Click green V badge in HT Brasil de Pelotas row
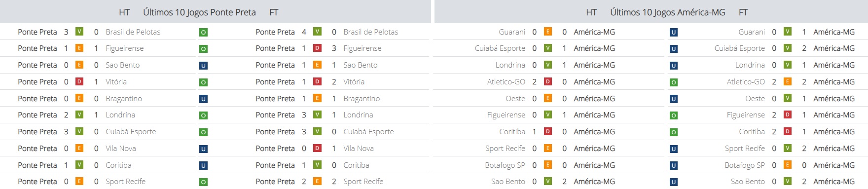This screenshot has height=189, width=868. click(x=79, y=32)
